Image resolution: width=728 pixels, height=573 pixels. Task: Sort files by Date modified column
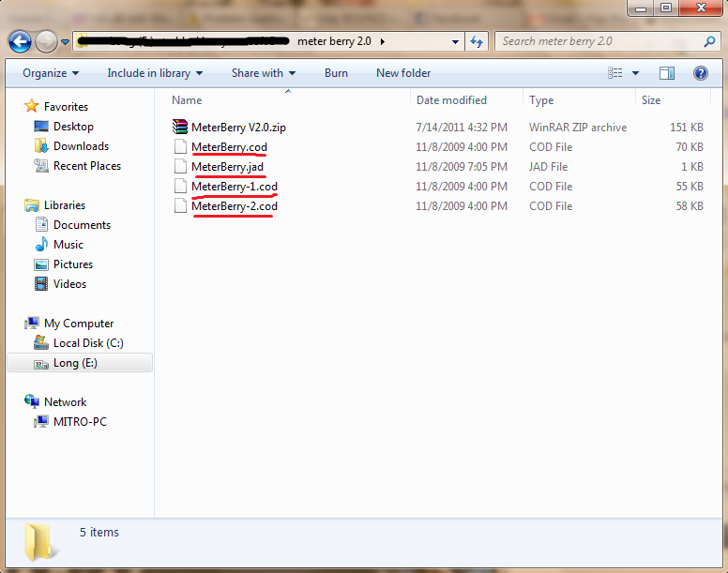[451, 100]
